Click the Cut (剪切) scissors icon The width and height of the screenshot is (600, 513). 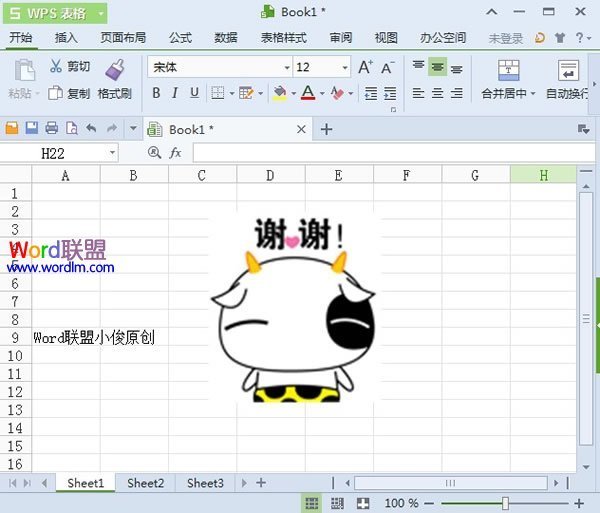(55, 67)
